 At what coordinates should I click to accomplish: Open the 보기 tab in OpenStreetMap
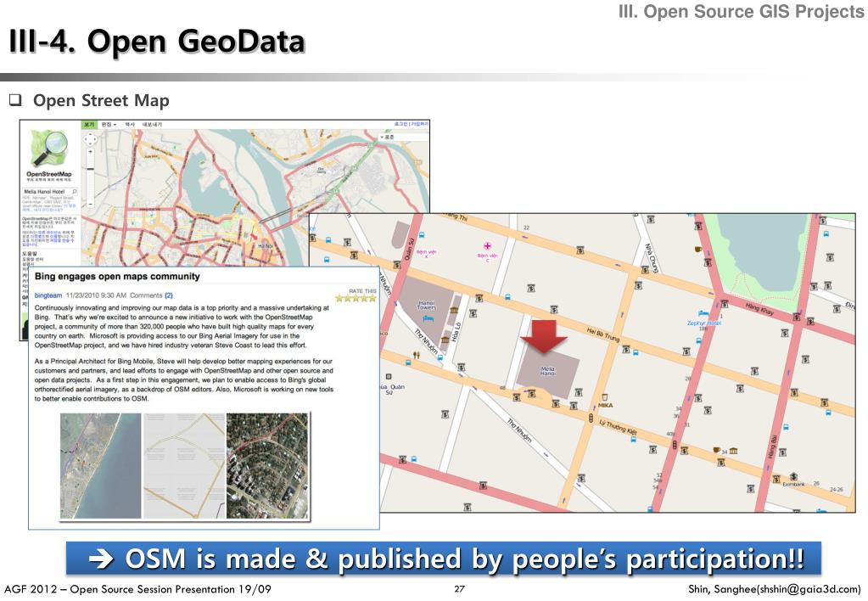click(x=89, y=125)
